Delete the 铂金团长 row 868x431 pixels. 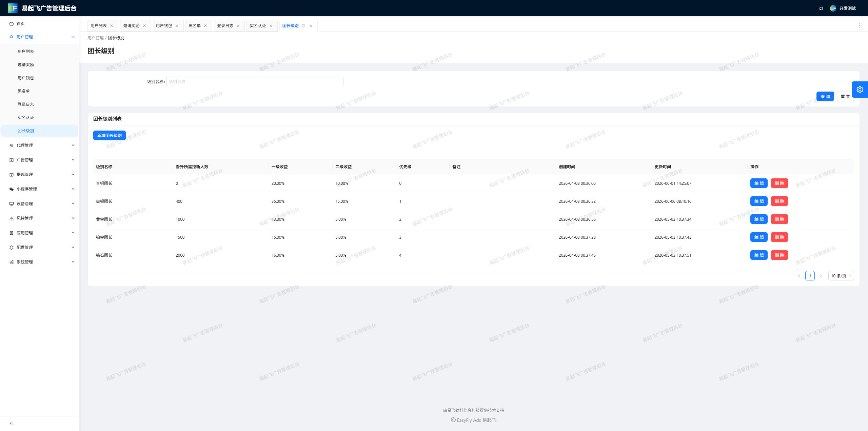(780, 237)
